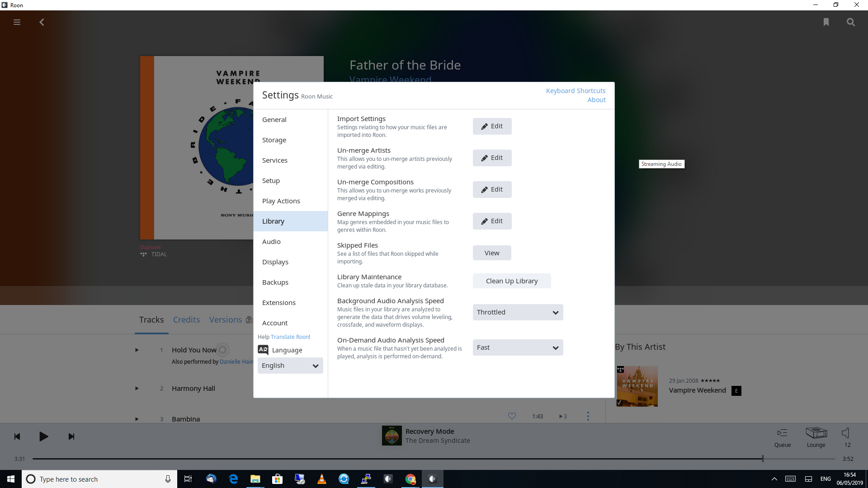Play Hold You Now track arrow
Screen dimensions: 868x488
[137, 350]
